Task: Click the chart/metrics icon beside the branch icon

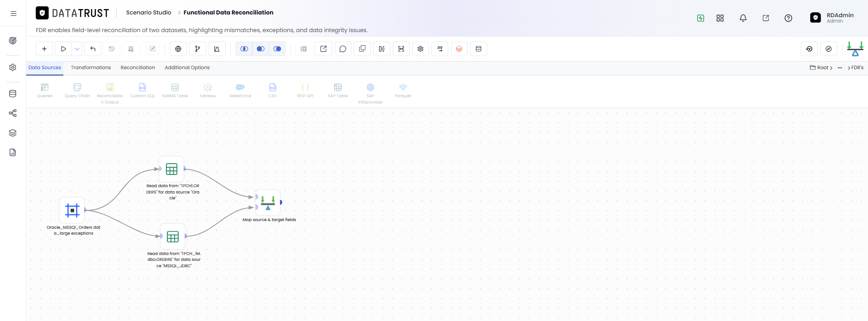Action: 217,49
